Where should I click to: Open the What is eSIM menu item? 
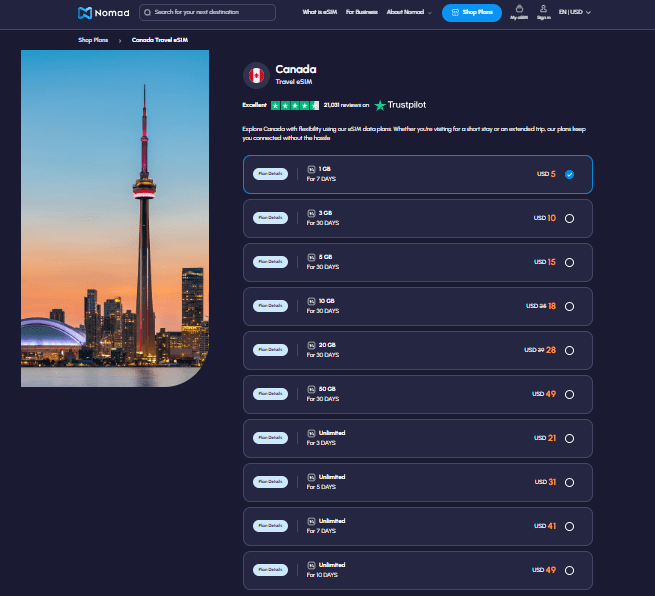[x=320, y=12]
